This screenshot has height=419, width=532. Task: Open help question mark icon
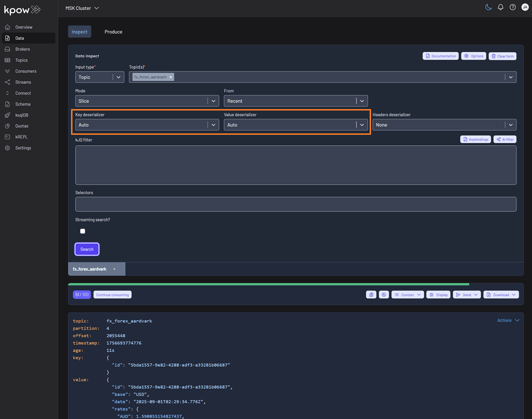pos(513,7)
